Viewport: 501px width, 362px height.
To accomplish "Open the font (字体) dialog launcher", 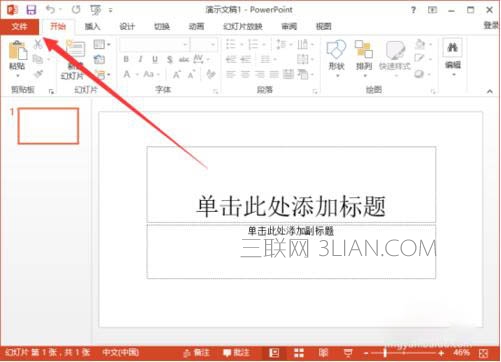I will coord(216,91).
